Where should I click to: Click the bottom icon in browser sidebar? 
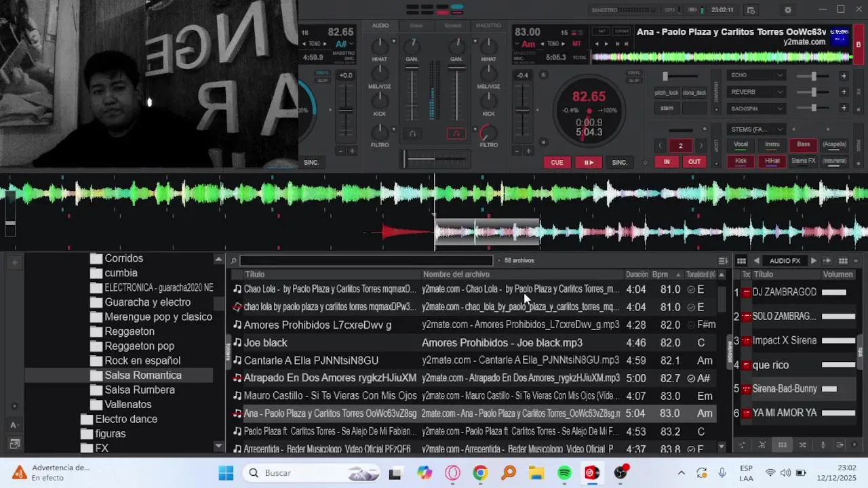click(14, 444)
